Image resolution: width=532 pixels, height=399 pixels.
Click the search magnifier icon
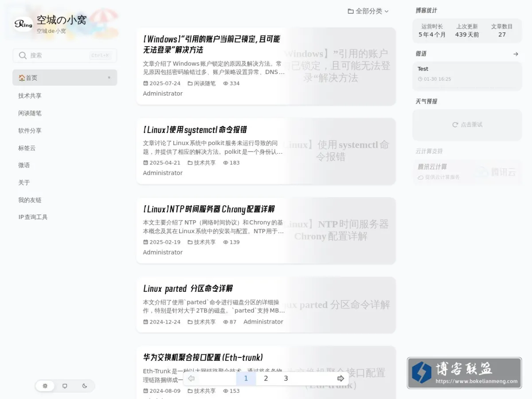pyautogui.click(x=23, y=55)
